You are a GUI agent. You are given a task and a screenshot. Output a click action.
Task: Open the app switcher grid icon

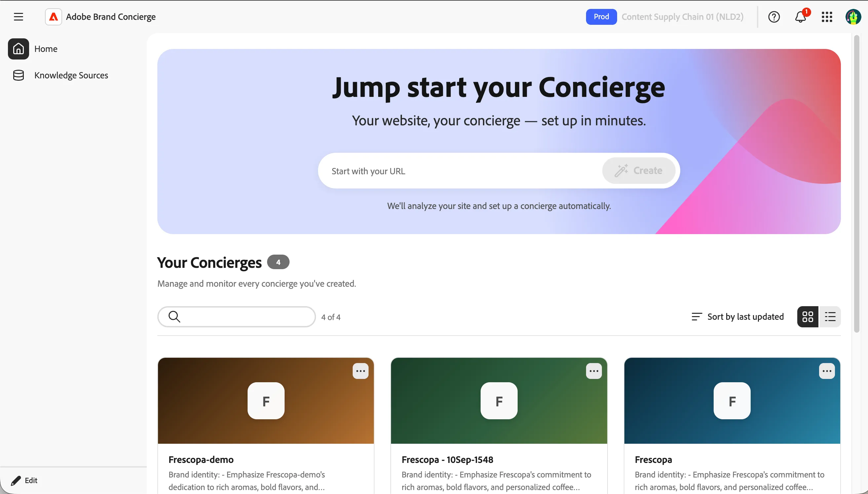coord(827,17)
